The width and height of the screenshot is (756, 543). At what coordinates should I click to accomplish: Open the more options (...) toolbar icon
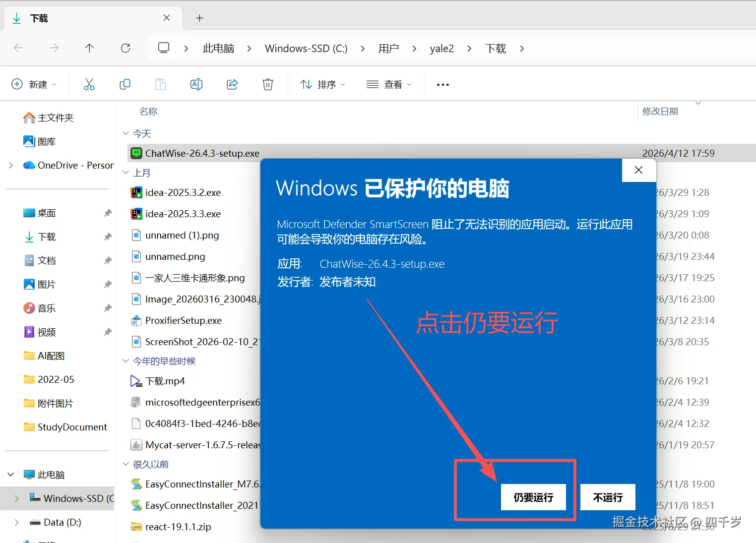click(442, 84)
